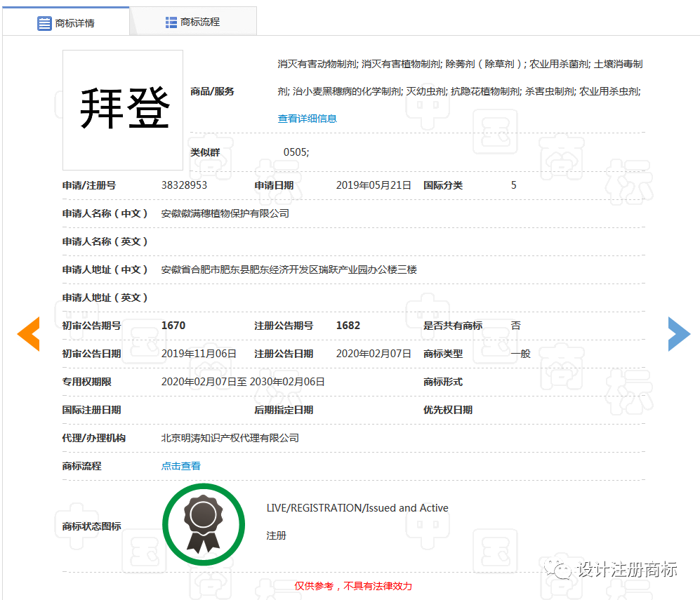This screenshot has width=700, height=600.
Task: Click the grid icon on 商标流程 tab
Action: click(171, 20)
